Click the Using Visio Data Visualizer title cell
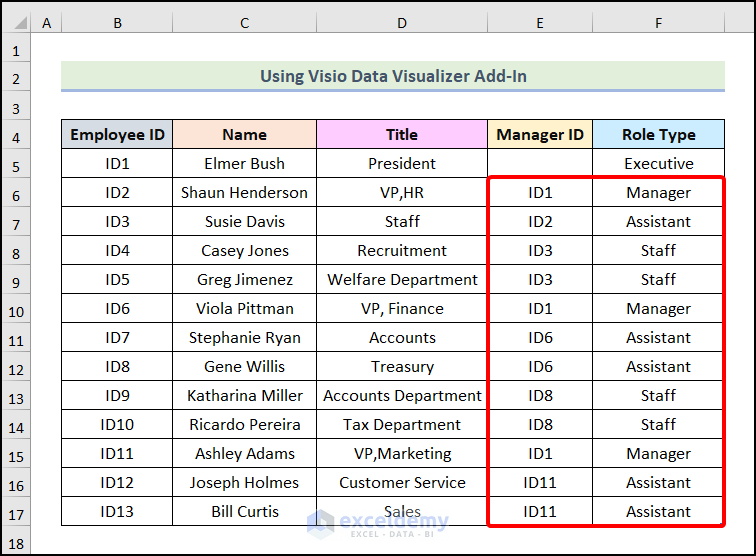The height and width of the screenshot is (556, 756). (393, 76)
